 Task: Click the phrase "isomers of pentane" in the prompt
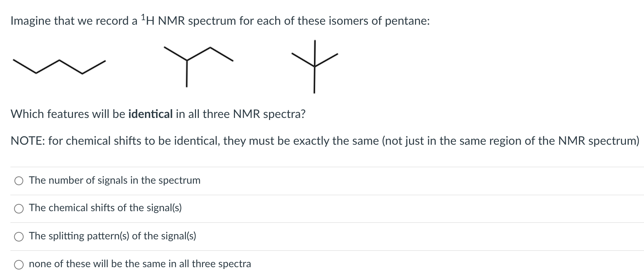[380, 21]
